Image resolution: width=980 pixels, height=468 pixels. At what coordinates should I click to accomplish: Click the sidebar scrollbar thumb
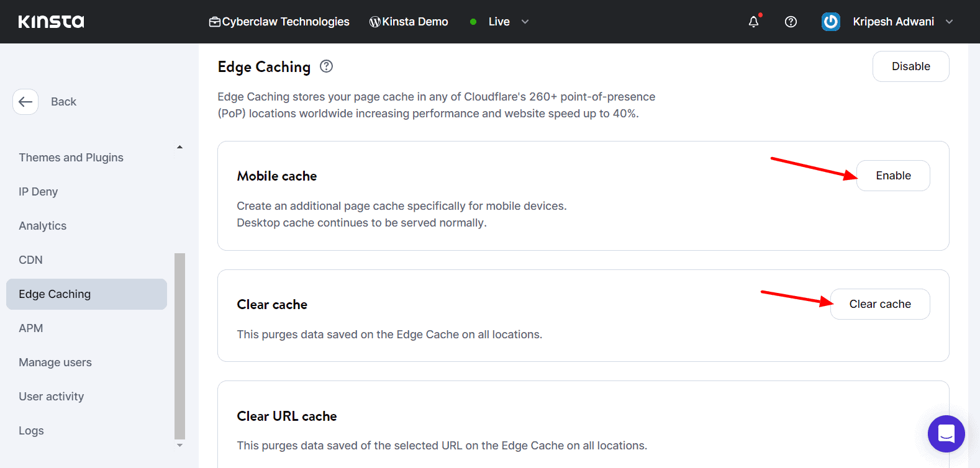pos(180,345)
